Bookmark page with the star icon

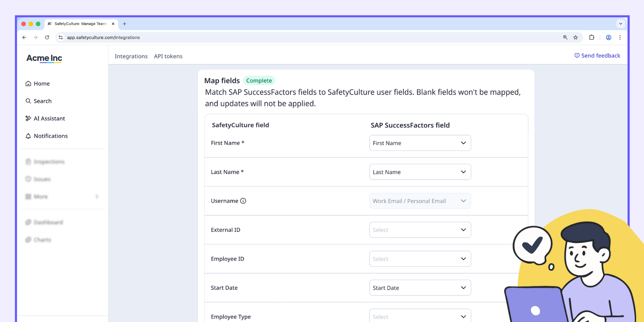tap(576, 38)
